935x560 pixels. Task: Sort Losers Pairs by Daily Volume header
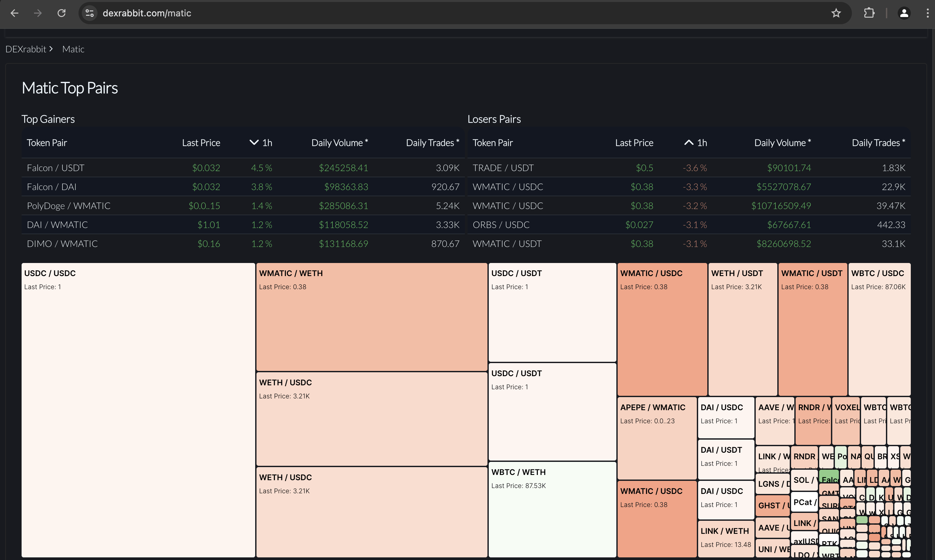pyautogui.click(x=783, y=143)
